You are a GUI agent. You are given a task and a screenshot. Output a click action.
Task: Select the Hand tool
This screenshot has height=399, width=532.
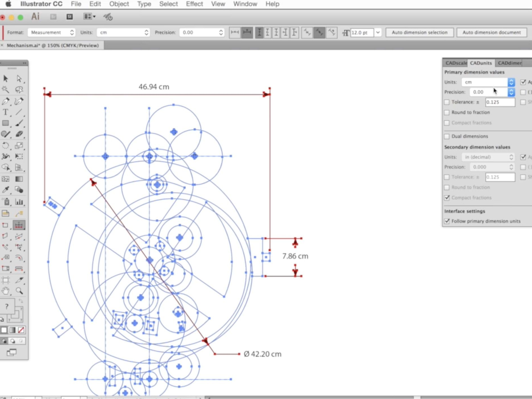coord(6,291)
